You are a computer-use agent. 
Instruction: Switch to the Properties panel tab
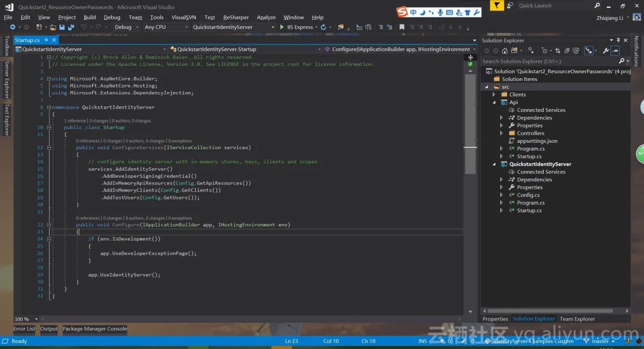[x=495, y=319]
